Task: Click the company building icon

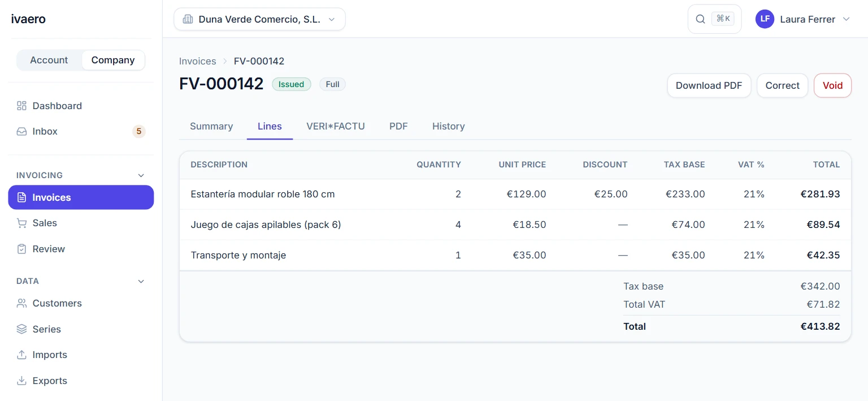Action: click(x=188, y=19)
